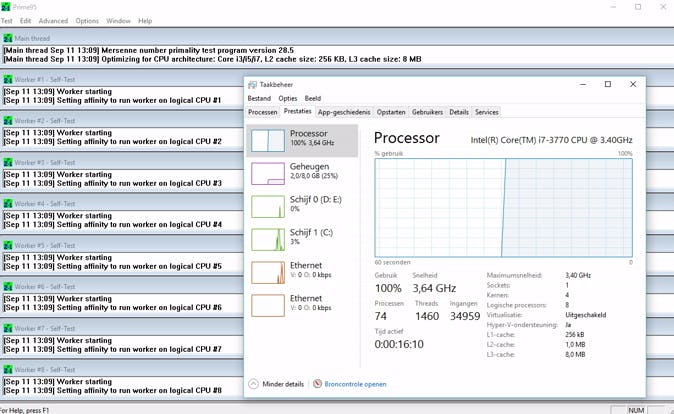Select the Processor thumbnail graph in sidebar

point(268,141)
